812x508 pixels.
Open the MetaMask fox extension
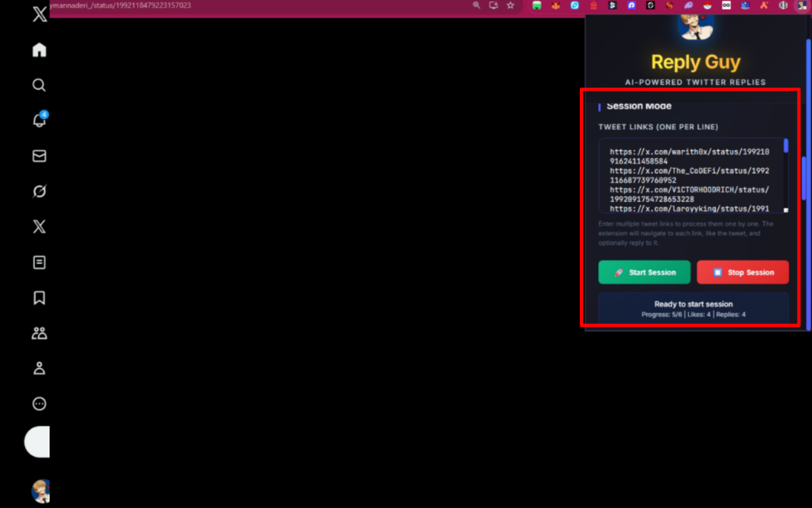pyautogui.click(x=556, y=5)
